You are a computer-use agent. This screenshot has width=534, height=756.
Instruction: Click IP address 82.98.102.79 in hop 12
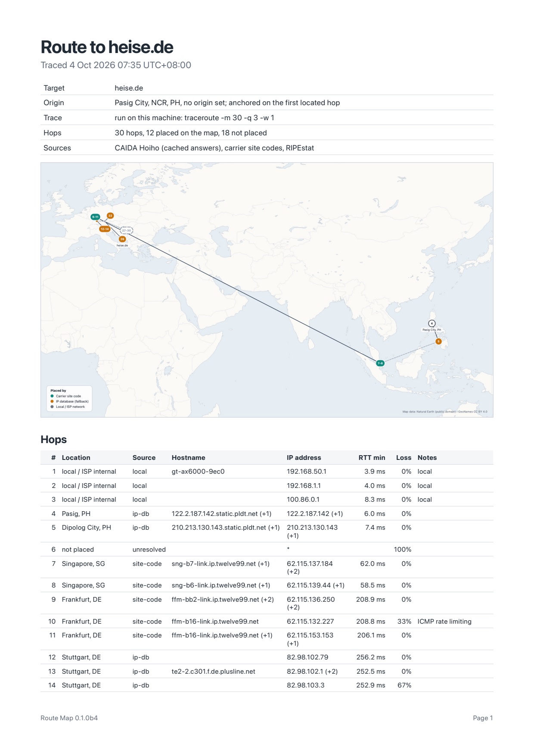[307, 657]
